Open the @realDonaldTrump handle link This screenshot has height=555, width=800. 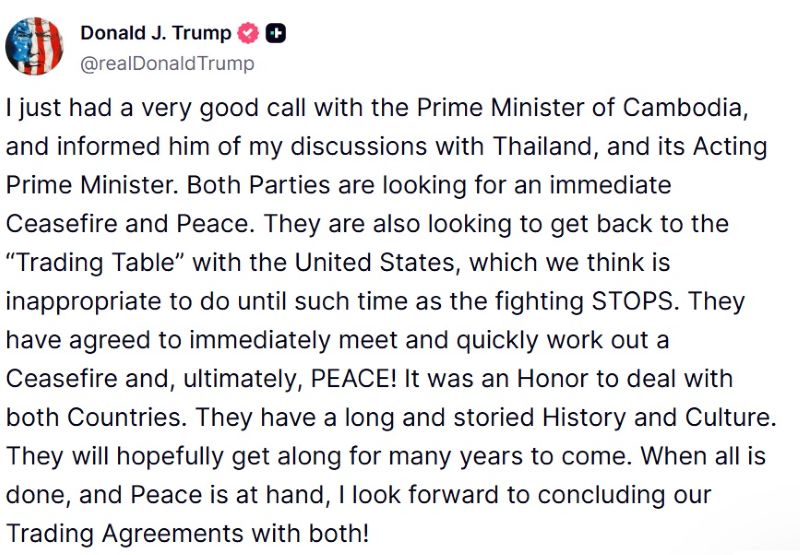tap(167, 64)
